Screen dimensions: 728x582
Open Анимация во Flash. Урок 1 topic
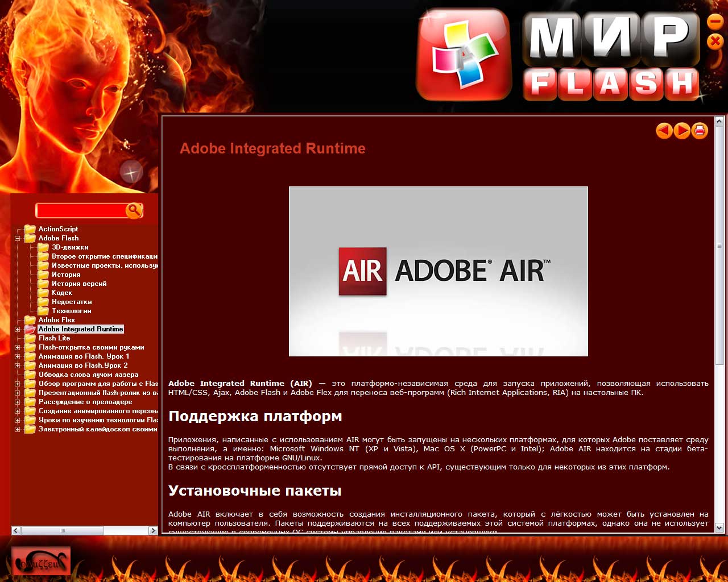[84, 356]
